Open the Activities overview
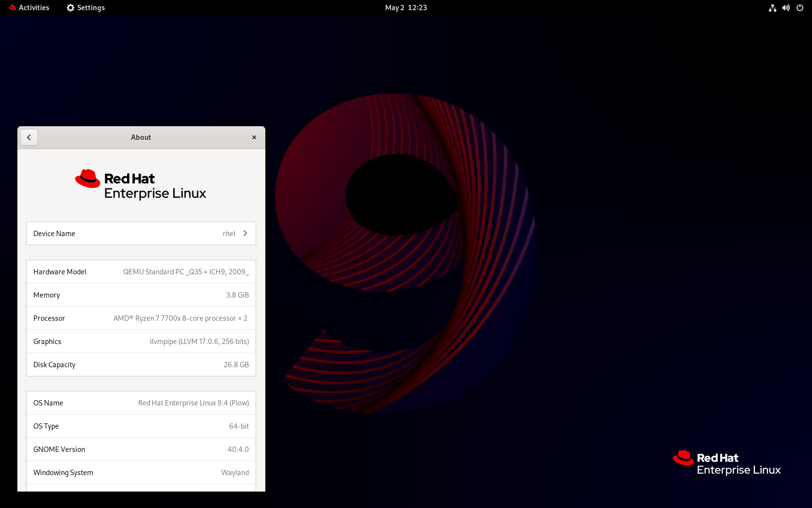 (x=29, y=8)
